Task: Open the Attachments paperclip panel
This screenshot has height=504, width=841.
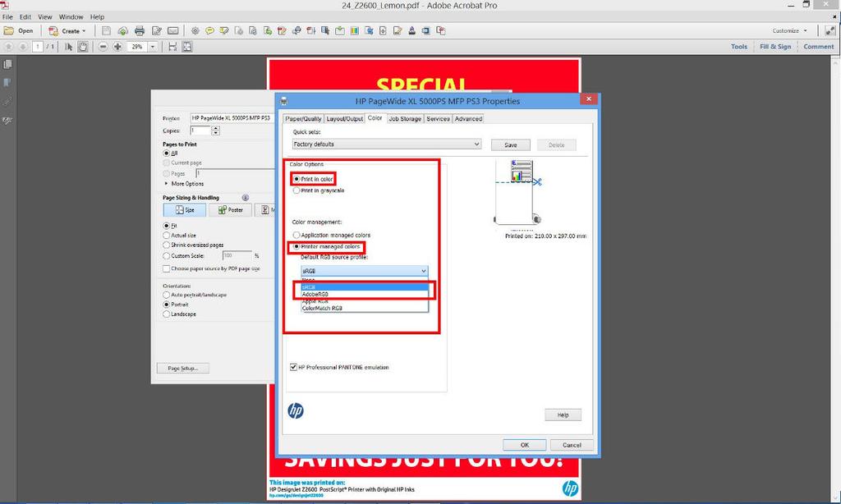Action: pos(7,101)
